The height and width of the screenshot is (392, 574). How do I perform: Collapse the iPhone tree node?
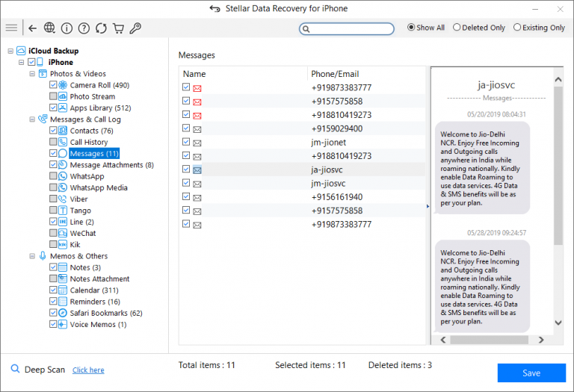[21, 63]
